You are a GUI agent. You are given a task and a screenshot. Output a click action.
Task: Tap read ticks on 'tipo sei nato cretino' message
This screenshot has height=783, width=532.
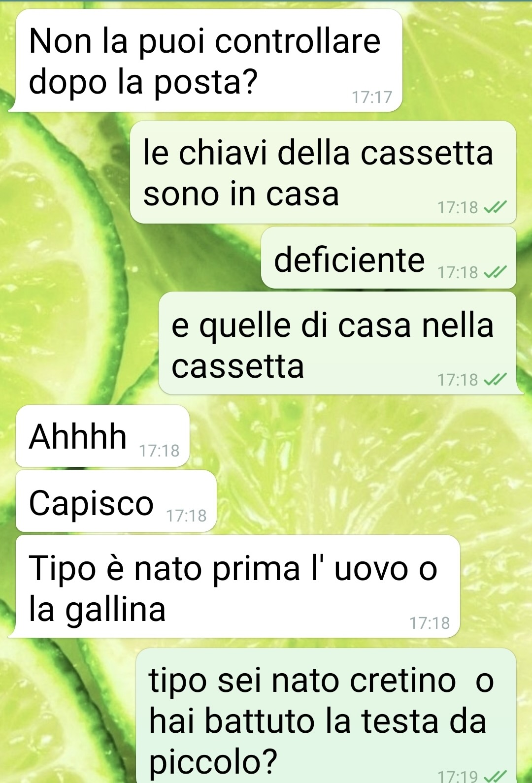pyautogui.click(x=495, y=777)
